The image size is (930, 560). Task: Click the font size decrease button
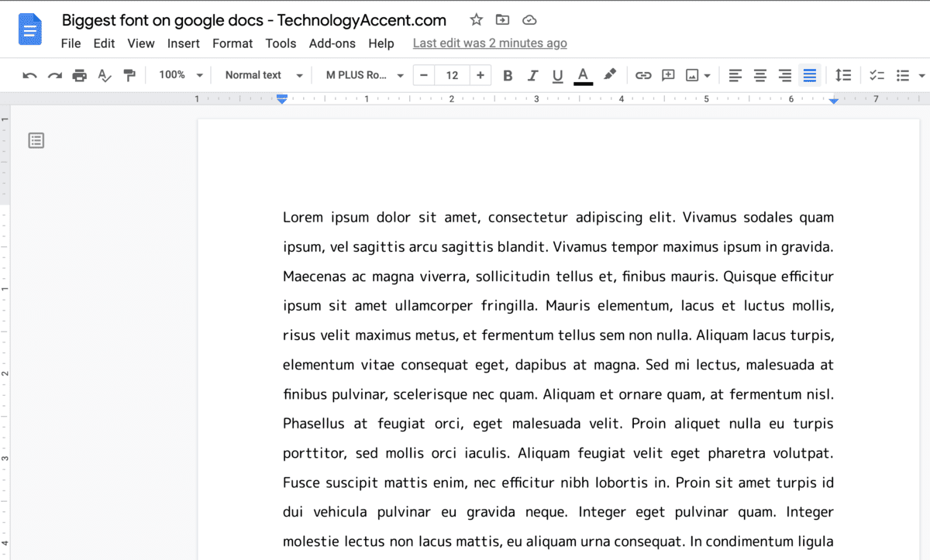423,74
